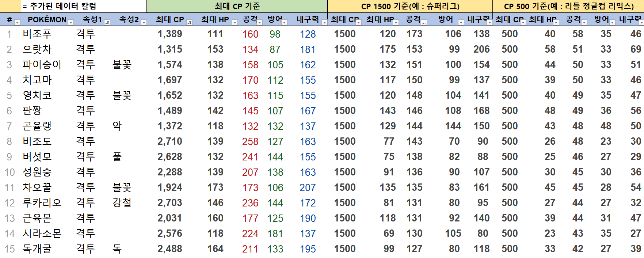Viewport: 644px width, 258px height.
Task: Open the active filter on 속성1 column
Action: [x=107, y=23]
